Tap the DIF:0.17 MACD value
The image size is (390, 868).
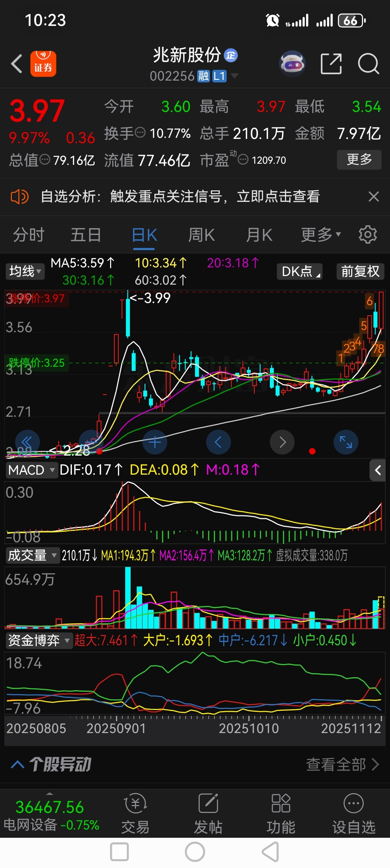(x=91, y=470)
